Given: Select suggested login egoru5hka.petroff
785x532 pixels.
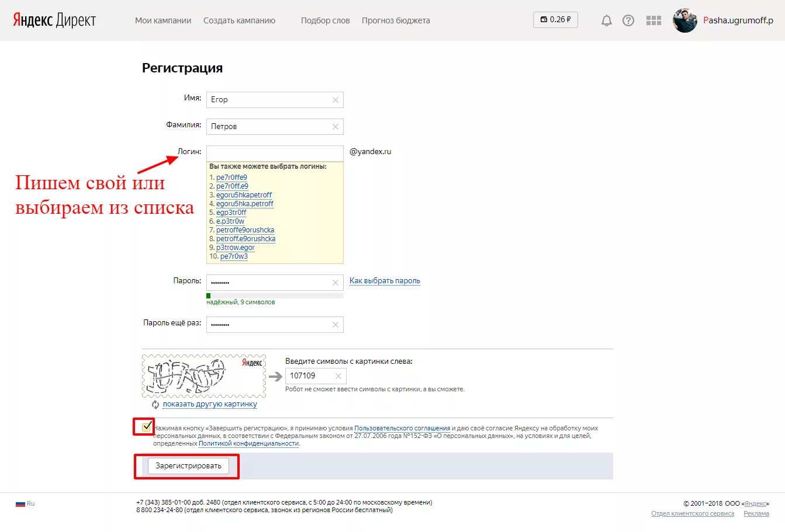Looking at the screenshot, I should pos(245,204).
